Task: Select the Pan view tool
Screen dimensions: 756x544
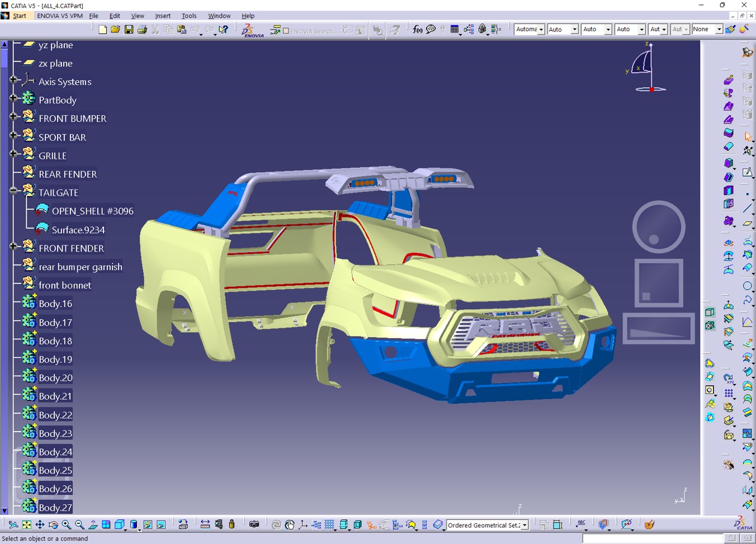Action: pos(40,524)
